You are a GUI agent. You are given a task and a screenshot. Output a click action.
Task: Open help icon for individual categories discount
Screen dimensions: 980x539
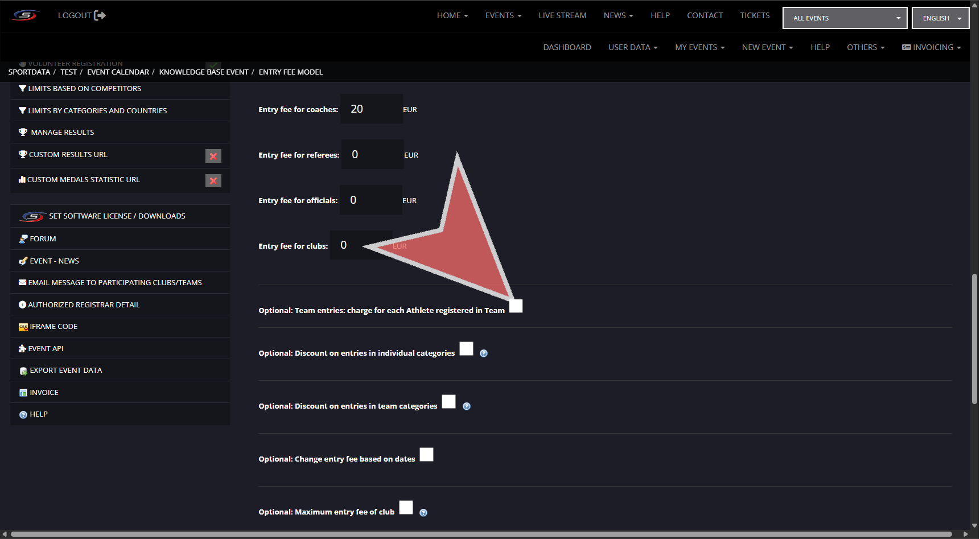(x=484, y=353)
